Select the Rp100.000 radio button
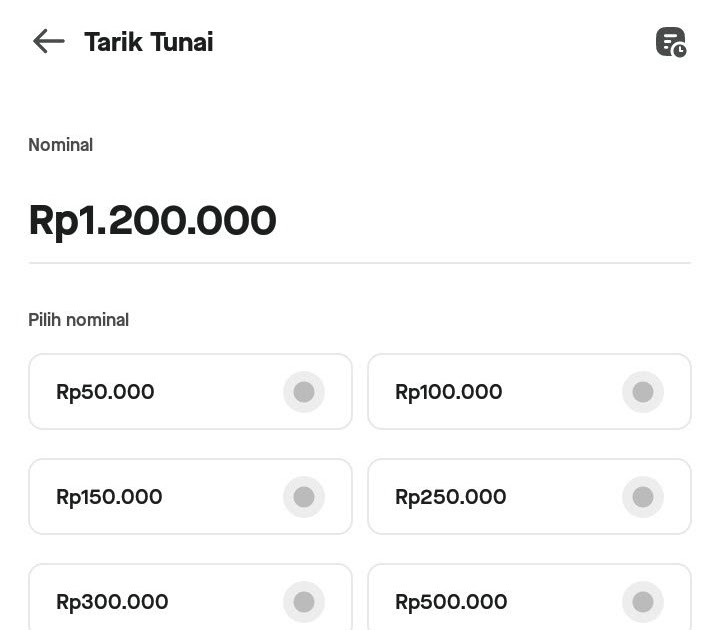This screenshot has width=720, height=630. point(643,392)
